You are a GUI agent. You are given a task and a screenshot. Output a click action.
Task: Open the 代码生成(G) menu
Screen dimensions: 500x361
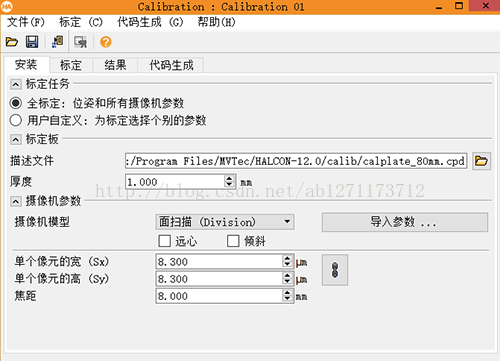150,22
